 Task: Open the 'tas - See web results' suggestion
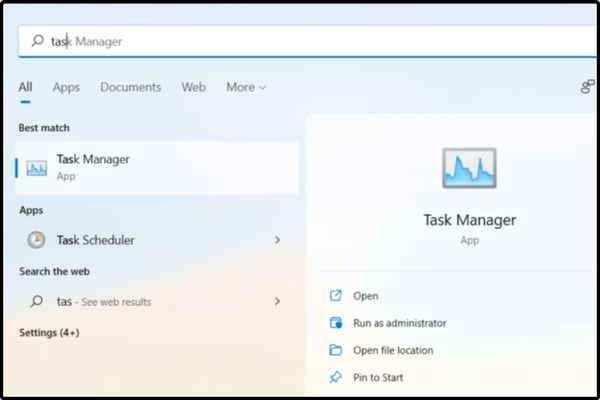pos(105,301)
